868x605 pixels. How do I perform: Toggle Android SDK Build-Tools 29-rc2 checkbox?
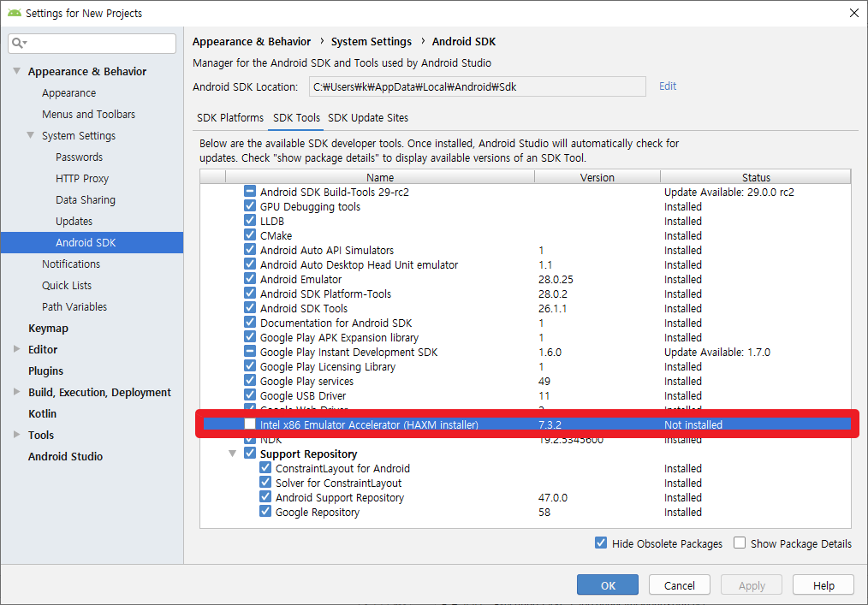tap(250, 192)
